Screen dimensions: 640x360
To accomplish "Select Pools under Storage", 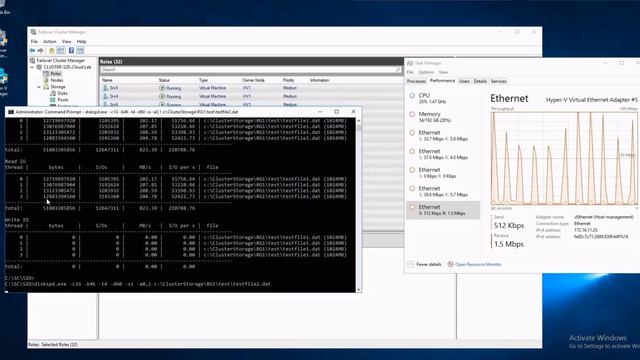I will pyautogui.click(x=63, y=100).
